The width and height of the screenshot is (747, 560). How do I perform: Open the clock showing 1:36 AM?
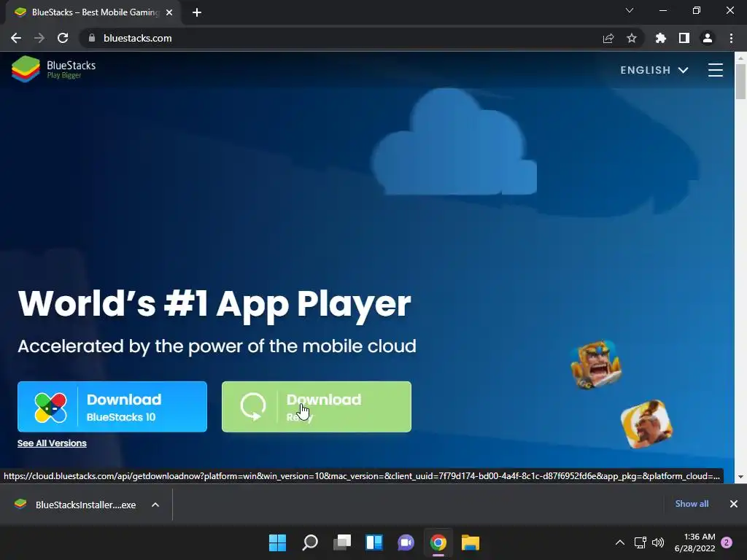(x=694, y=542)
